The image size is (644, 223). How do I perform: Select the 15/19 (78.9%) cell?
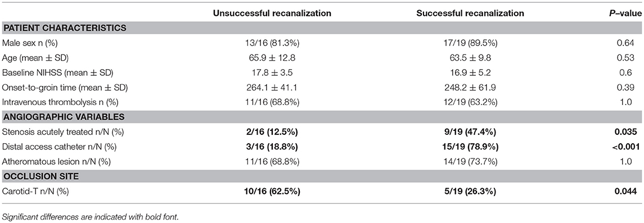(470, 145)
